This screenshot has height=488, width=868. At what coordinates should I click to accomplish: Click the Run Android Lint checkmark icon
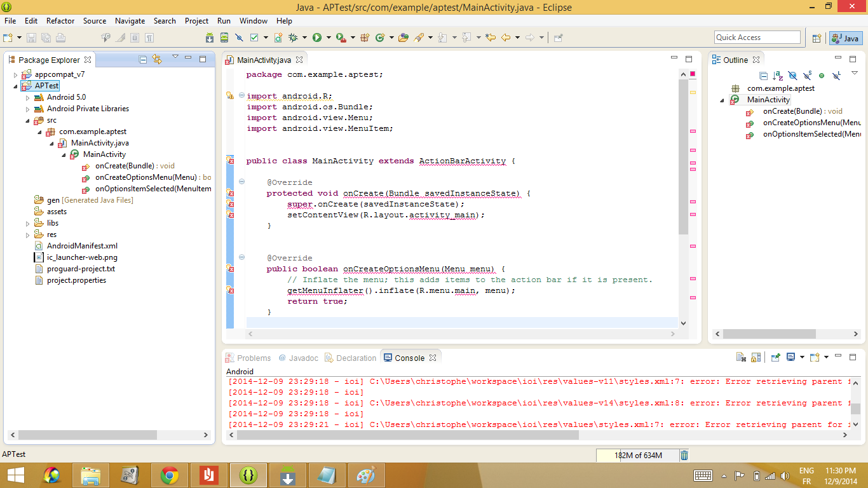254,37
